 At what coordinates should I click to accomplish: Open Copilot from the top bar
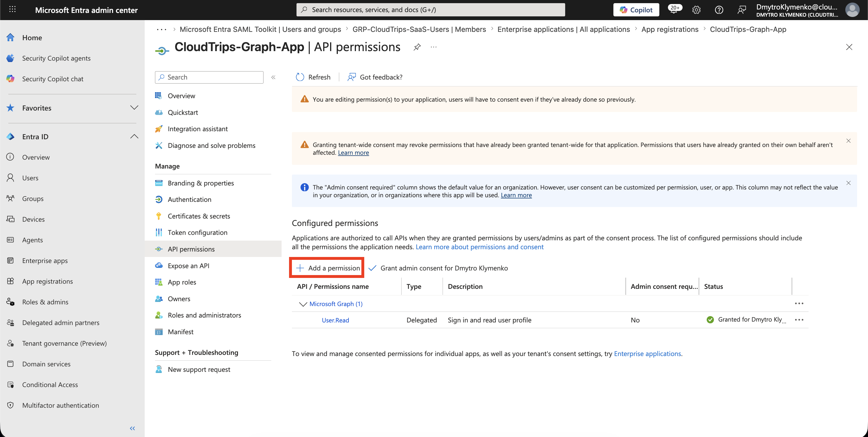636,10
